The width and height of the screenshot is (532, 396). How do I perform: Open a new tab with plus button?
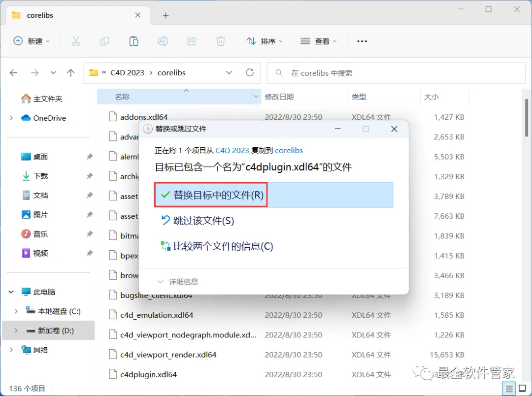[x=166, y=15]
